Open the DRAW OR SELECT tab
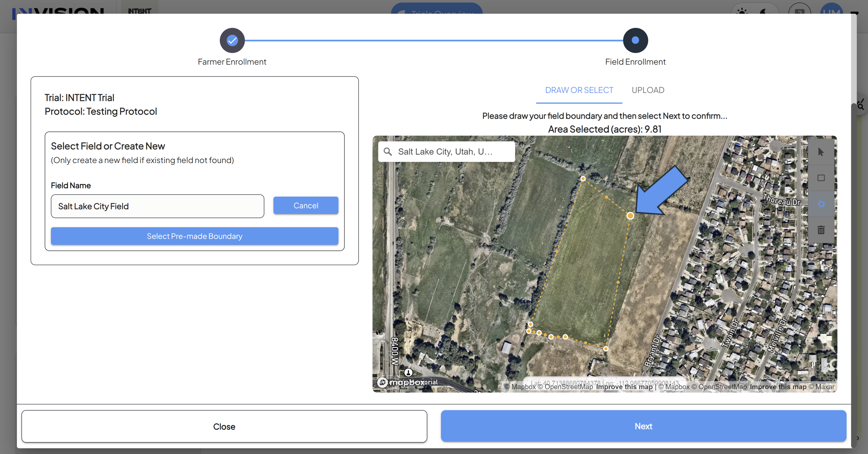This screenshot has width=868, height=454. (579, 90)
